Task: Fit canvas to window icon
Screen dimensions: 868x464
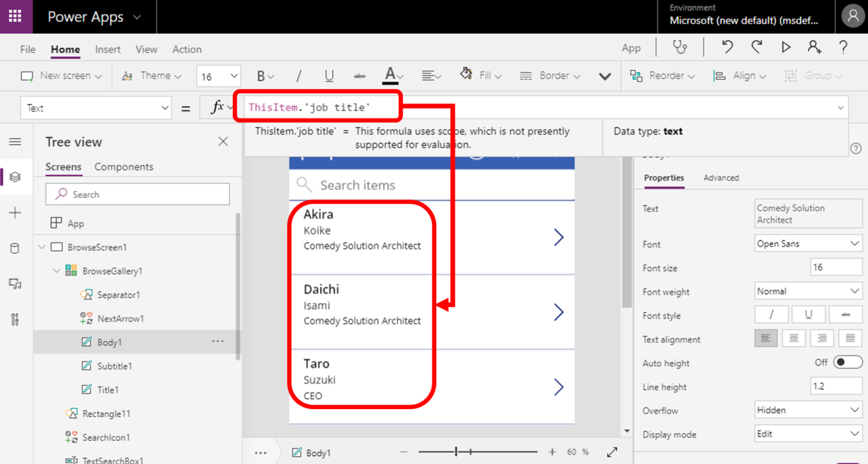Action: pos(612,452)
